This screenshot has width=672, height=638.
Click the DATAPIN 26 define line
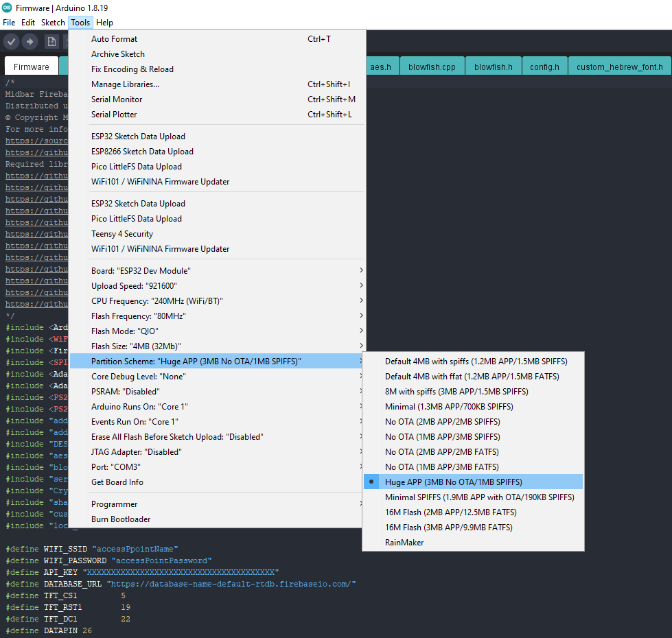click(49, 630)
